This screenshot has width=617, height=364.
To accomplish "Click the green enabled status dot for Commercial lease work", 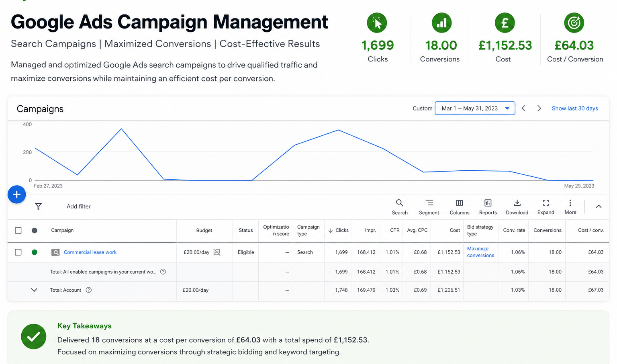I will click(35, 252).
